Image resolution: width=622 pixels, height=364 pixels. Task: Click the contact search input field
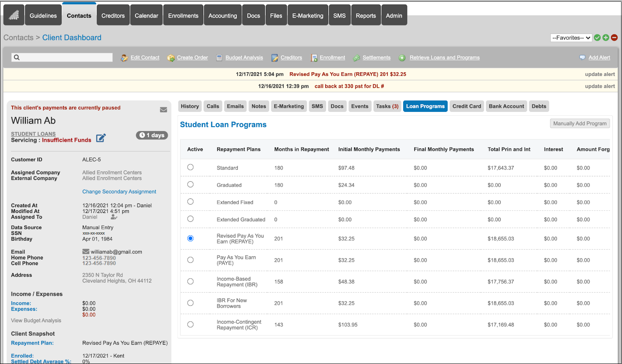pyautogui.click(x=62, y=58)
